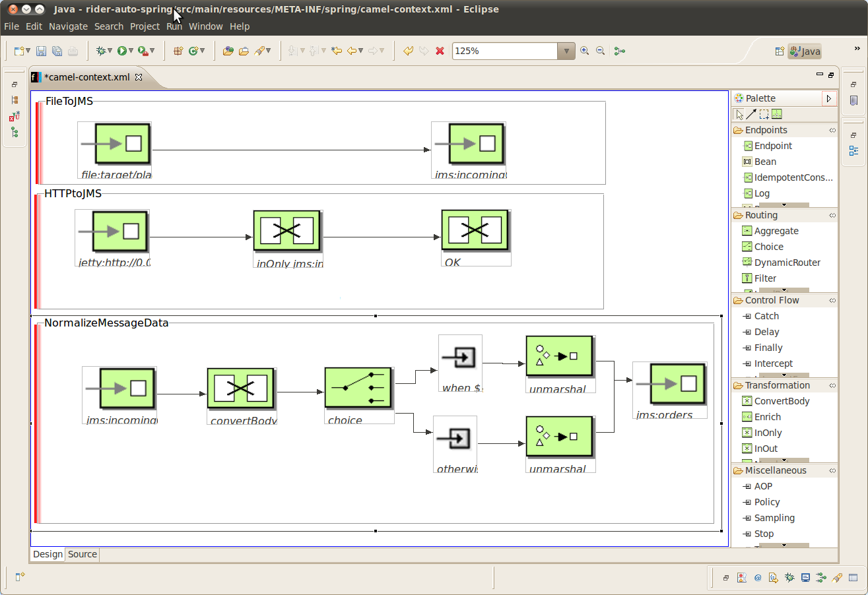This screenshot has height=595, width=868.
Task: Click the zoom out magnifier icon
Action: pos(600,51)
